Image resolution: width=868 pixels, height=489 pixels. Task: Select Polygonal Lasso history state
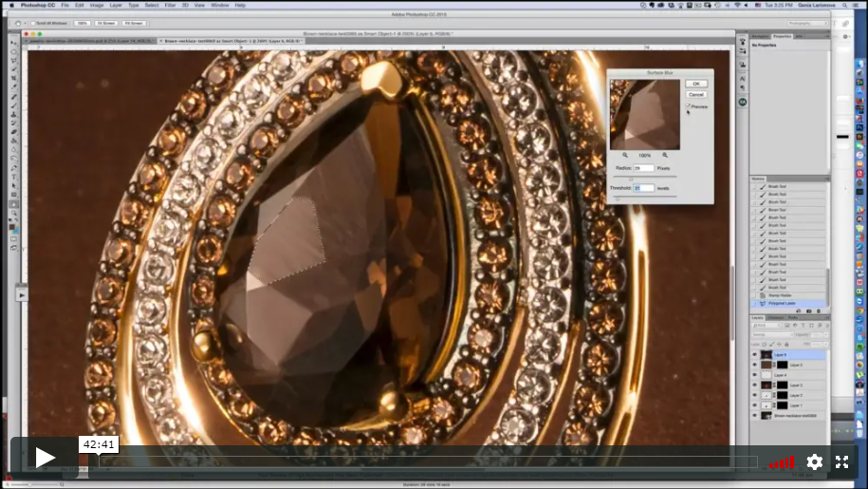click(x=789, y=304)
